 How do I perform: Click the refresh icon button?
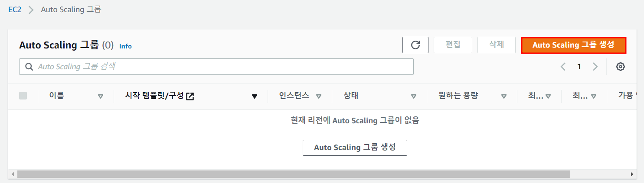(x=415, y=45)
